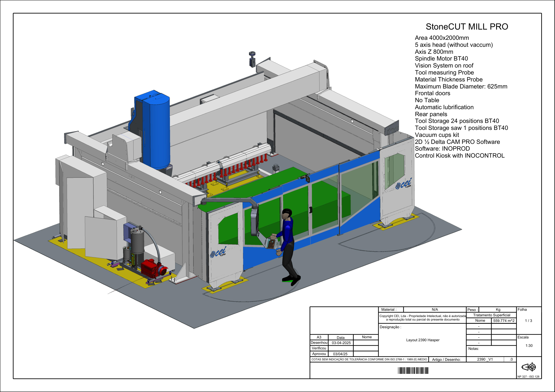Image resolution: width=555 pixels, height=392 pixels.
Task: Select the 'Artigo / Desenho:' label
Action: [x=446, y=360]
